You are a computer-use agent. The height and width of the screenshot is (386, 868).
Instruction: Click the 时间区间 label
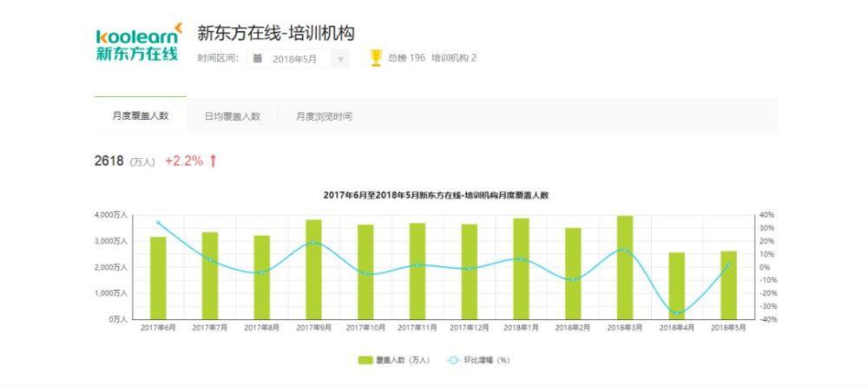click(218, 59)
